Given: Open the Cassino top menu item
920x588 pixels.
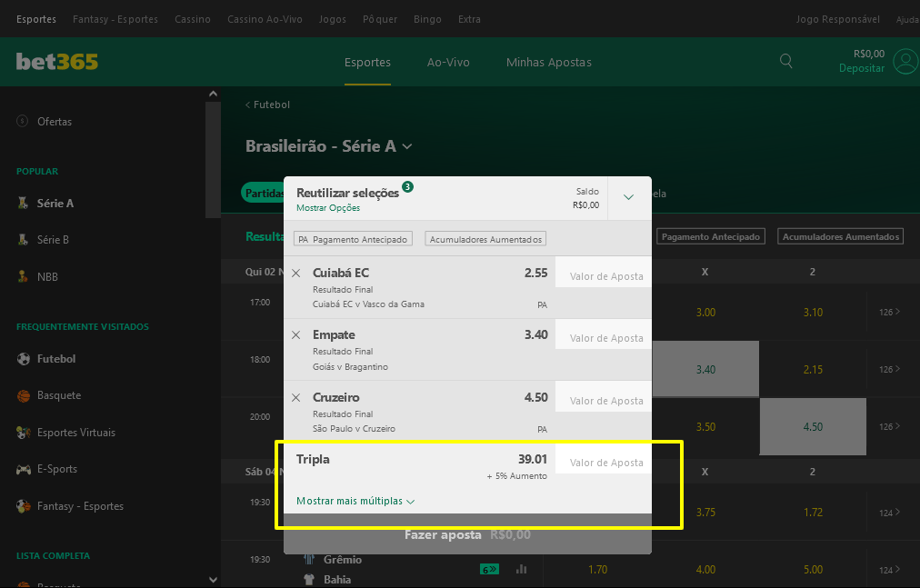Looking at the screenshot, I should click(x=193, y=19).
